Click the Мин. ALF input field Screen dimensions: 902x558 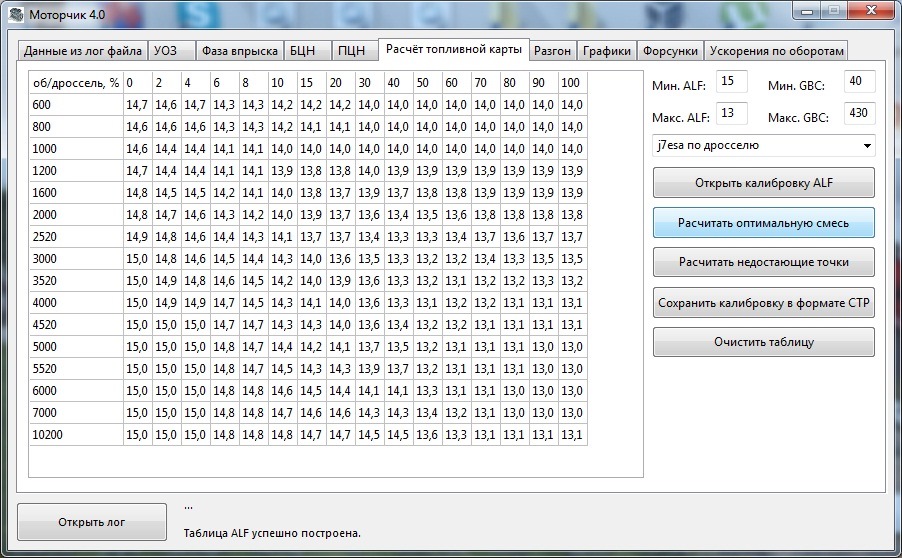(x=731, y=81)
